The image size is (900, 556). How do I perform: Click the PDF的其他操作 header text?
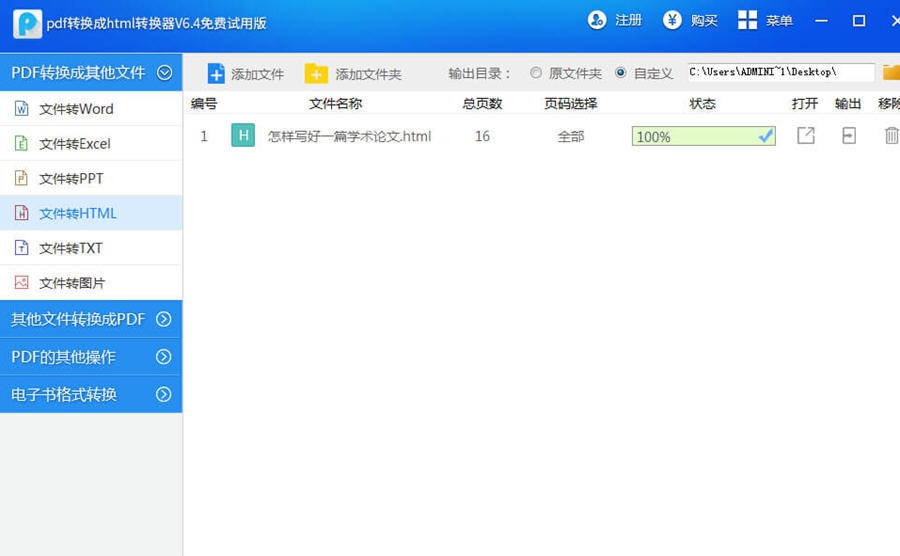pos(64,357)
